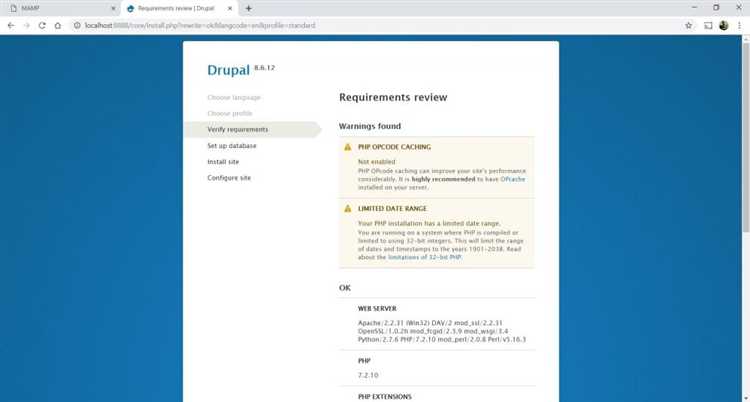This screenshot has height=402, width=750.
Task: Click the WEB SERVER label
Action: click(x=377, y=309)
